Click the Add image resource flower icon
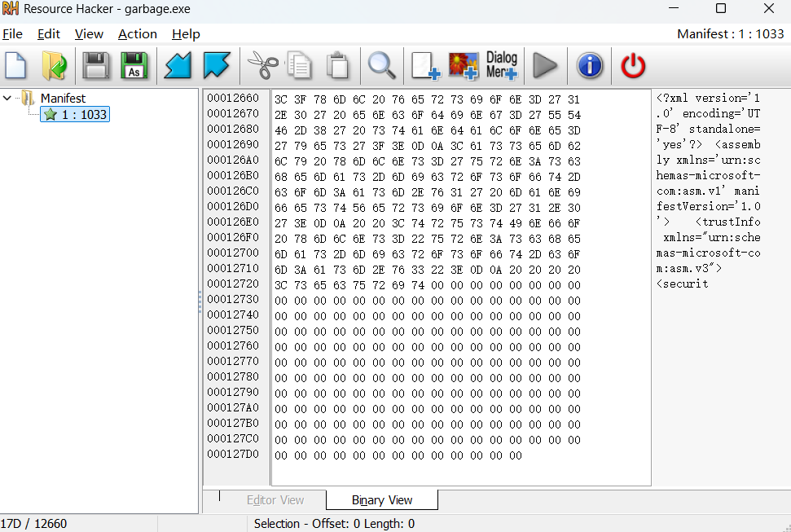 click(464, 66)
